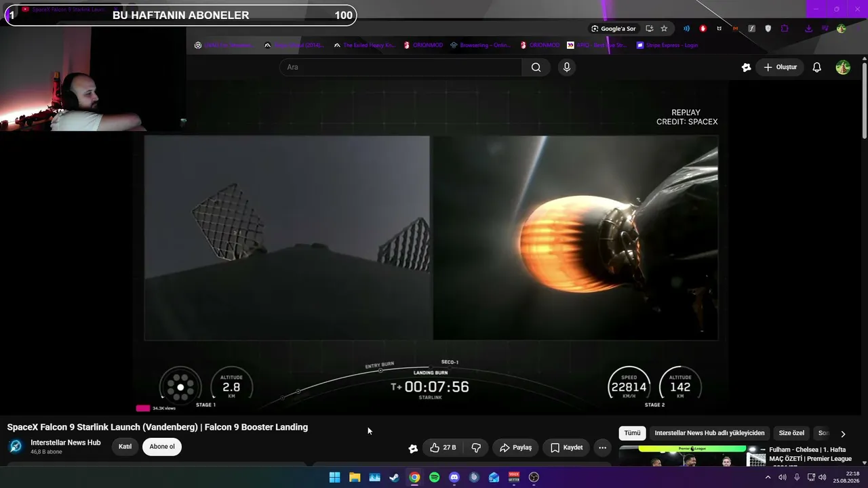Select Interstellar News Hub adlı yükleyiciden chip
This screenshot has width=868, height=488.
[709, 433]
